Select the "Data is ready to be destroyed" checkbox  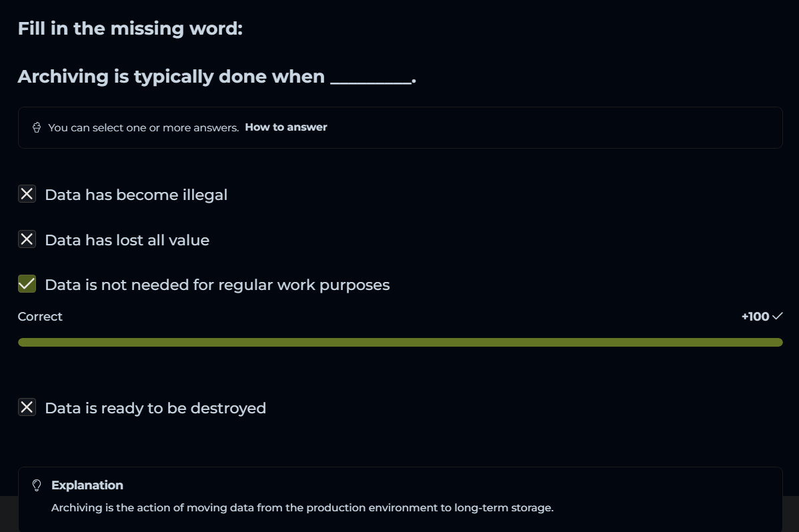coord(27,407)
